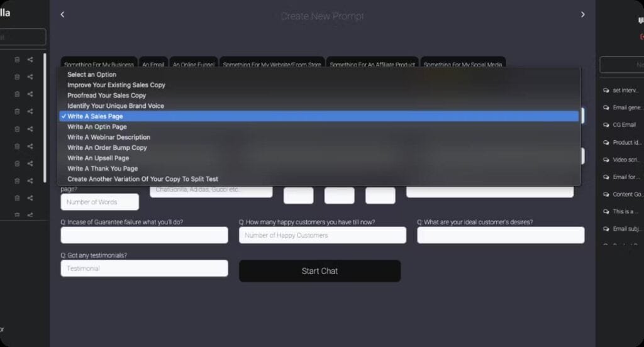
Task: Choose 'Write An Upsell Page' option
Action: click(x=319, y=158)
